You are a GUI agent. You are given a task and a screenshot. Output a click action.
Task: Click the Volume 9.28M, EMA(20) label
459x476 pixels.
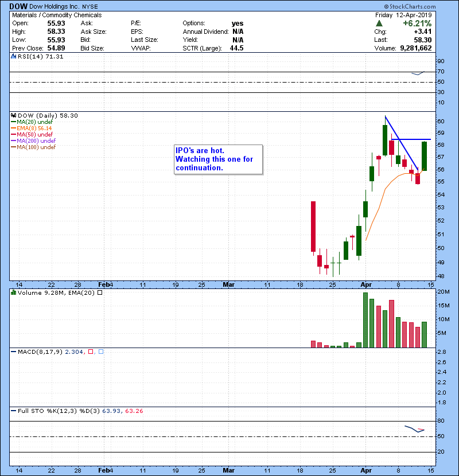(56, 292)
